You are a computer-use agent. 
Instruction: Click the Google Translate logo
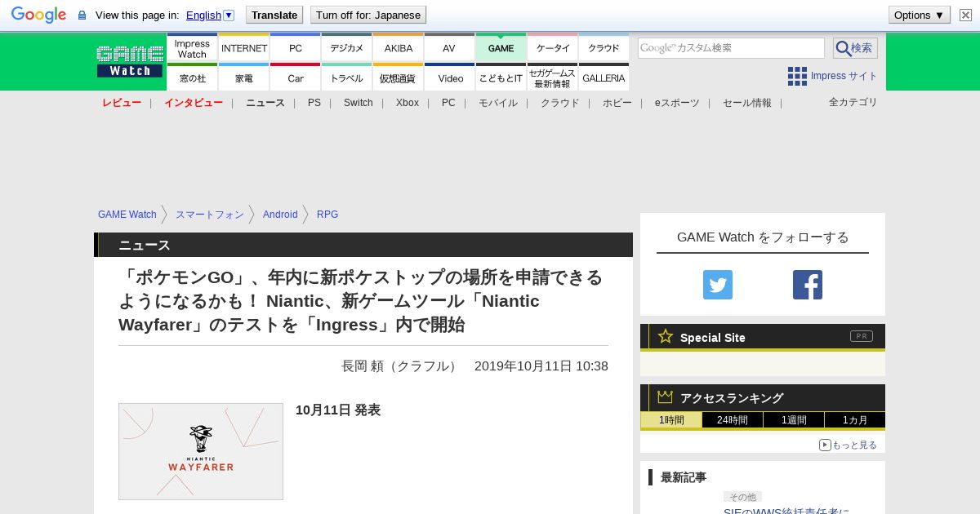pos(38,15)
